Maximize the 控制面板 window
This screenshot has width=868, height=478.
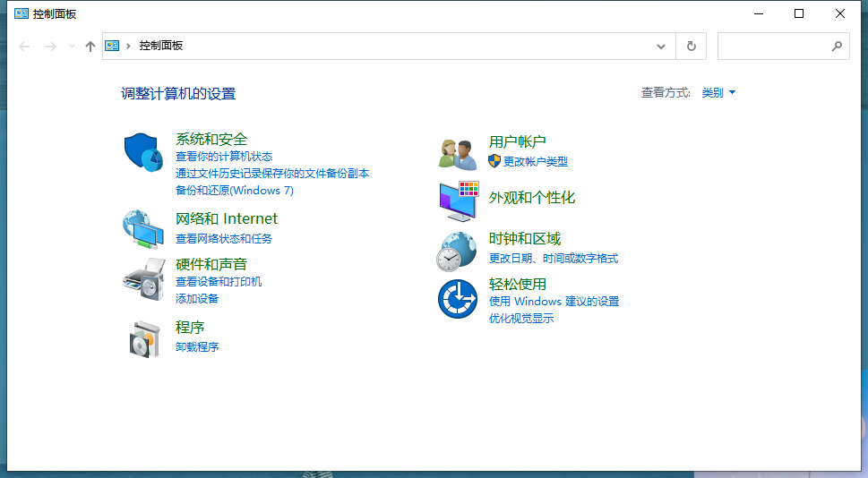point(799,13)
